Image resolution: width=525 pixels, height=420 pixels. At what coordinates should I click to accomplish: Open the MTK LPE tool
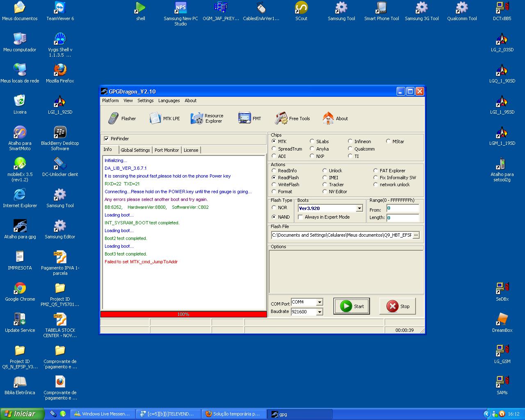pos(164,119)
